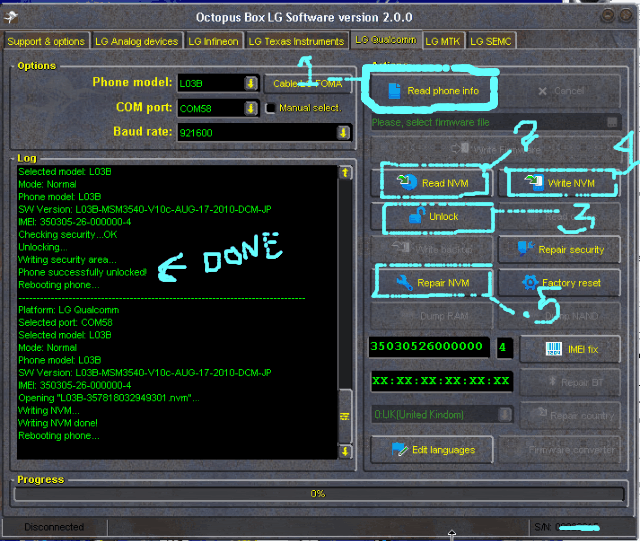Click the Cable FOMA button
This screenshot has width=640, height=541.
coord(308,84)
